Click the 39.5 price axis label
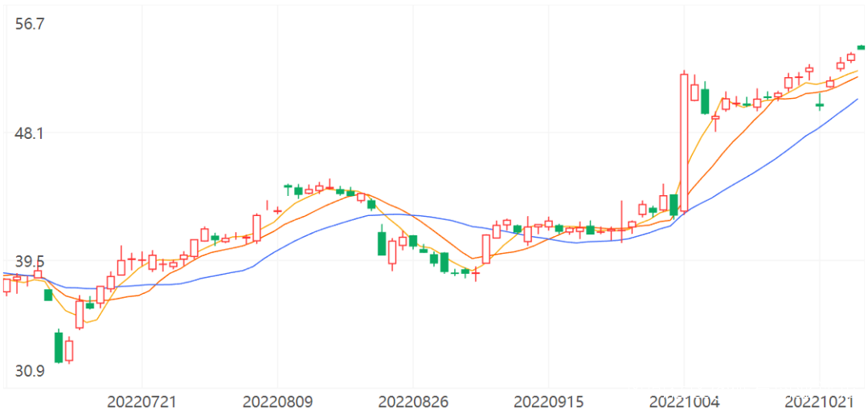Viewport: 868px width, 412px height. pos(29,260)
